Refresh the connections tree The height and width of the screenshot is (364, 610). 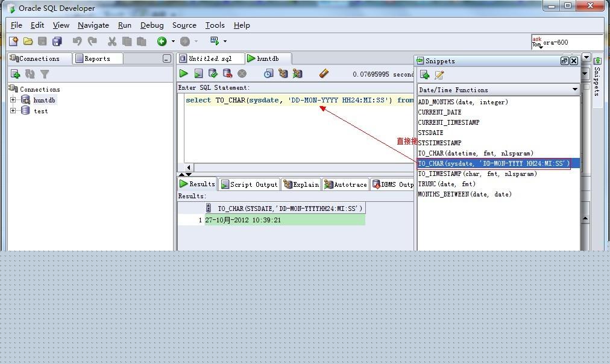[x=30, y=74]
